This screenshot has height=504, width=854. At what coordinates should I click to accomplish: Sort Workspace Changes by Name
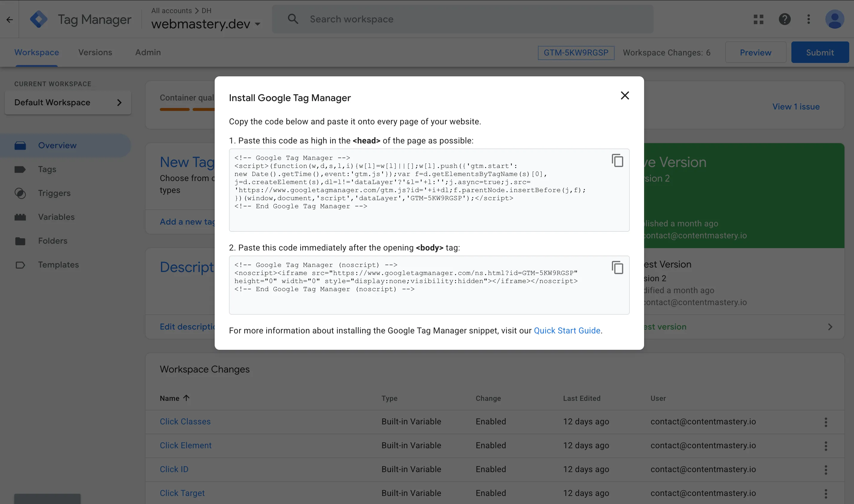(174, 398)
